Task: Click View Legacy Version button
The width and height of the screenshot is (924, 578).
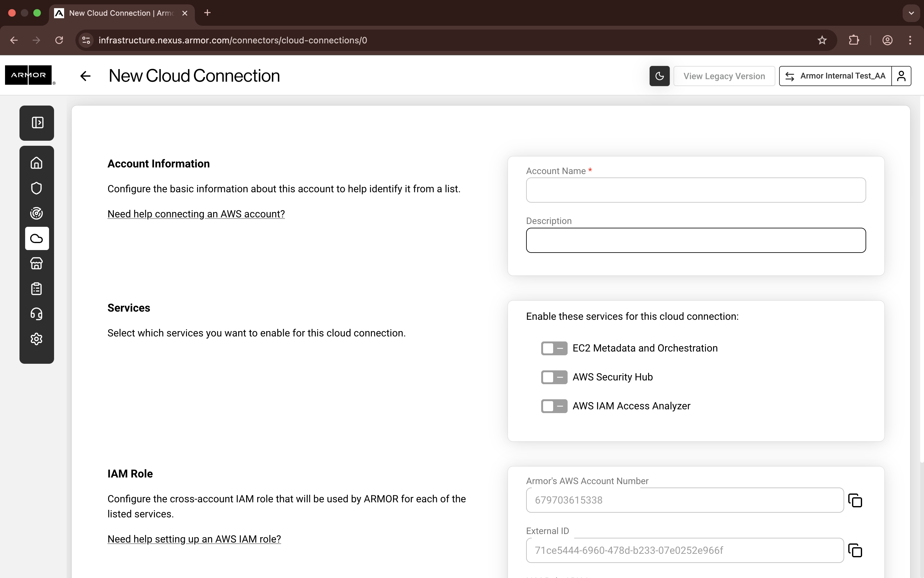Action: [724, 76]
